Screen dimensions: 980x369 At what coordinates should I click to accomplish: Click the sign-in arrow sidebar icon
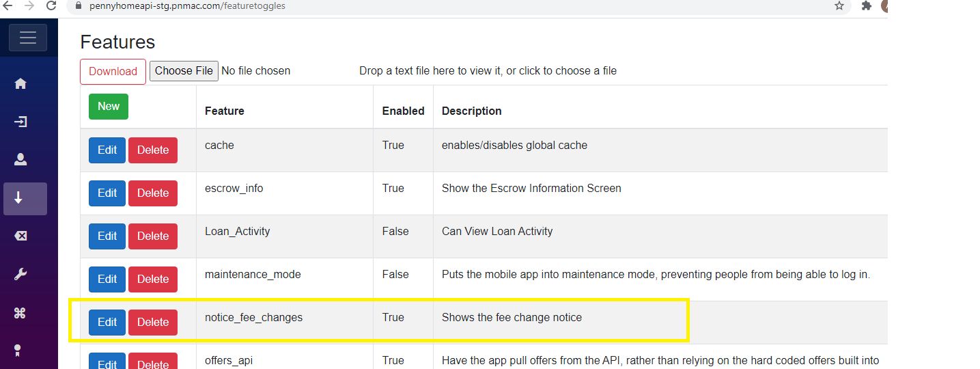point(20,122)
